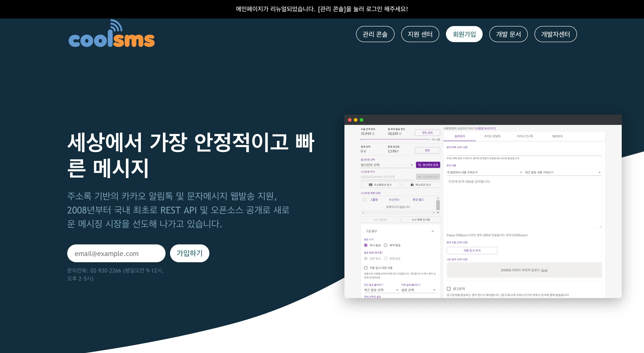Click the recipient list vertical scrollbar
This screenshot has height=353, width=644.
(438, 205)
